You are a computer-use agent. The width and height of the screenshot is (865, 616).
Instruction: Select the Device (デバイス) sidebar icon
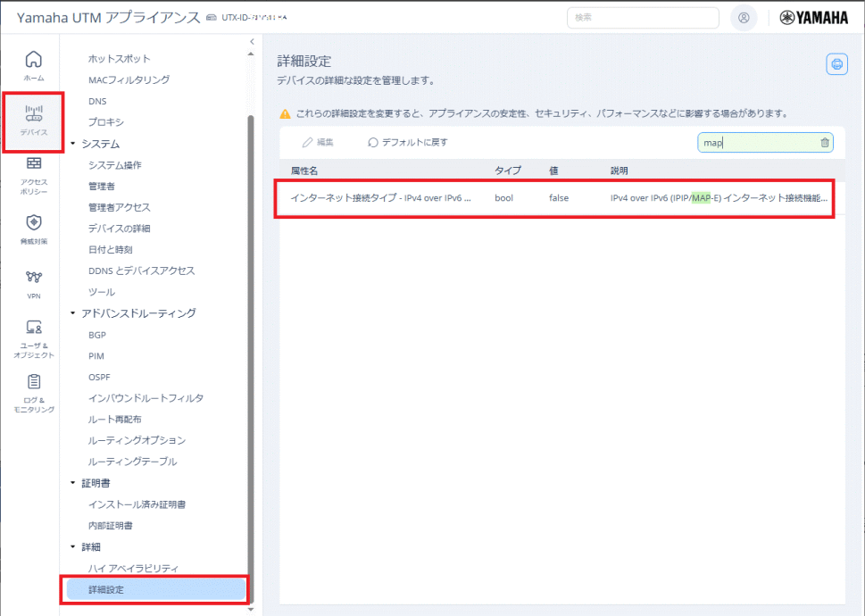click(33, 114)
